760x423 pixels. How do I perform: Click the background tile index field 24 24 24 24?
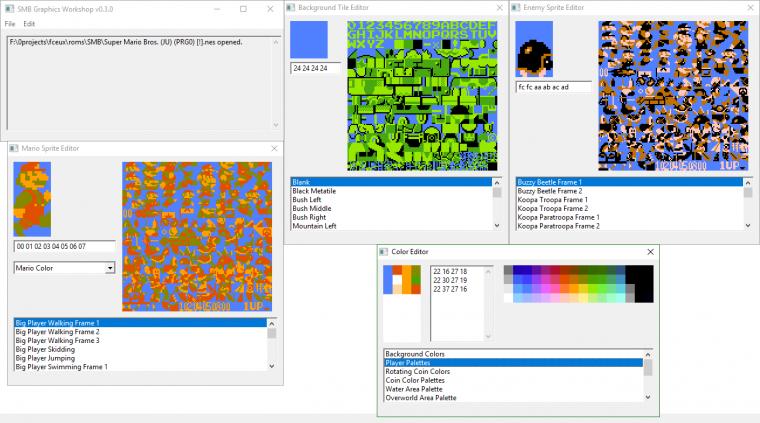click(316, 68)
